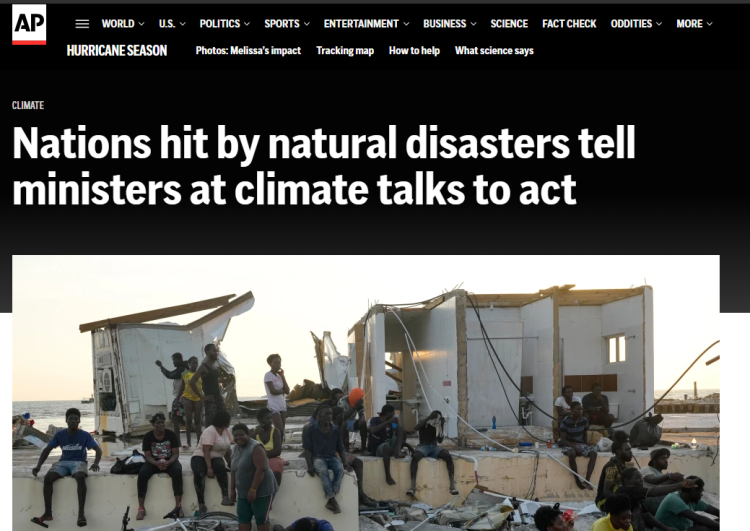Open the Tracking map link

tap(345, 51)
